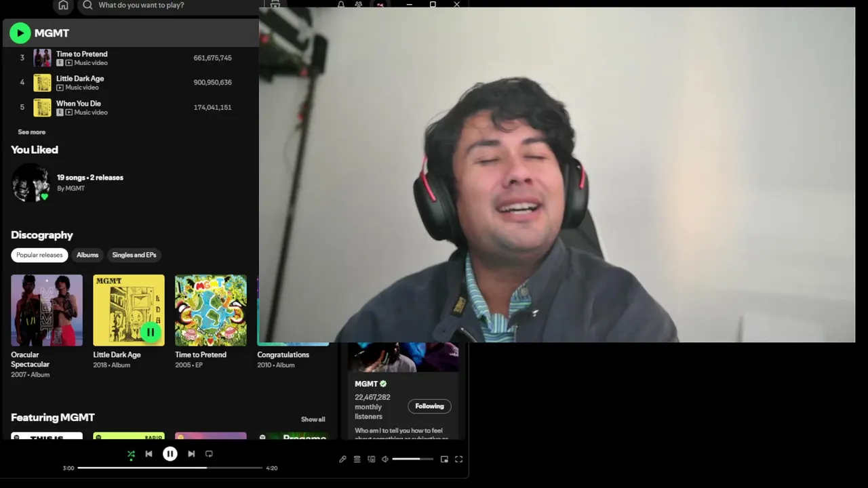Open the MGMT artist name in the sidebar card
Screen dimensions: 868x488
point(366,384)
